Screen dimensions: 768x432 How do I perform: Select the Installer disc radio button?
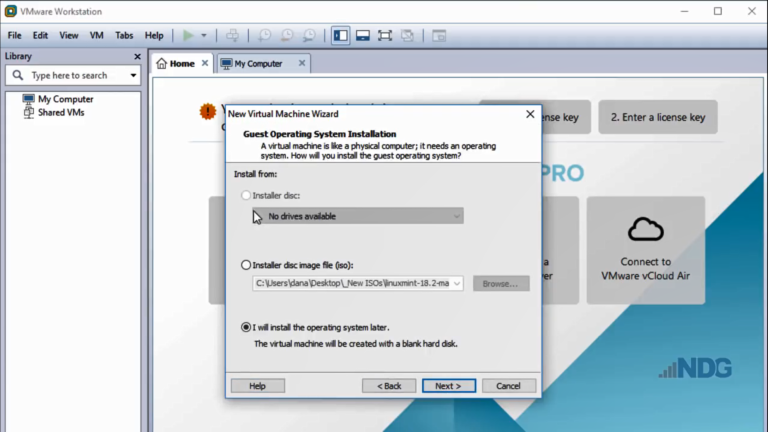click(246, 195)
